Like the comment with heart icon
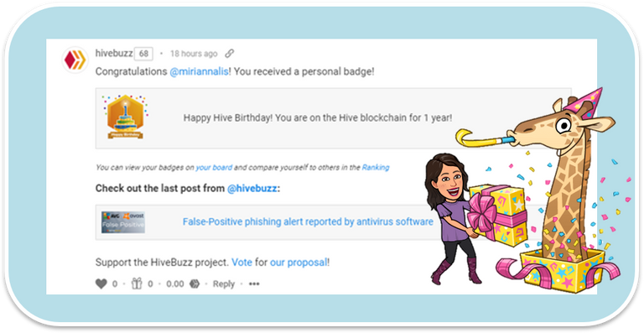 coord(101,284)
